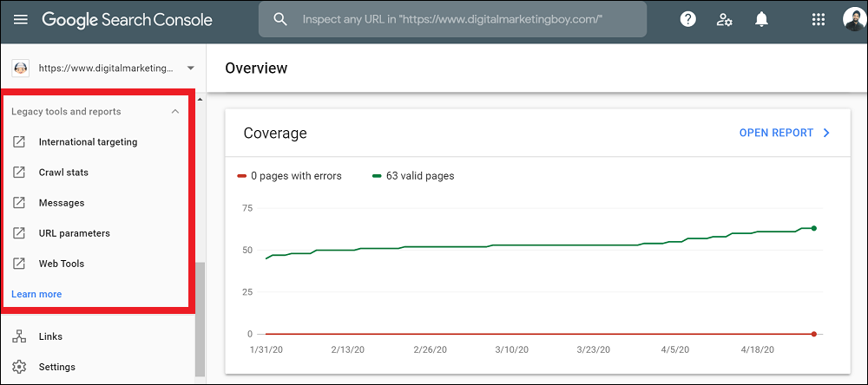Click the Overview page heading
868x385 pixels.
coord(256,68)
